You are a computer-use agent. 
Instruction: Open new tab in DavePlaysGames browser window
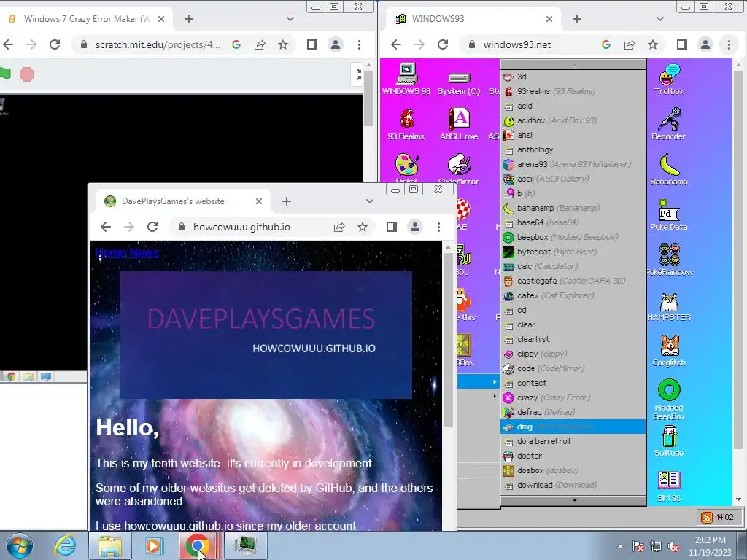coord(286,201)
